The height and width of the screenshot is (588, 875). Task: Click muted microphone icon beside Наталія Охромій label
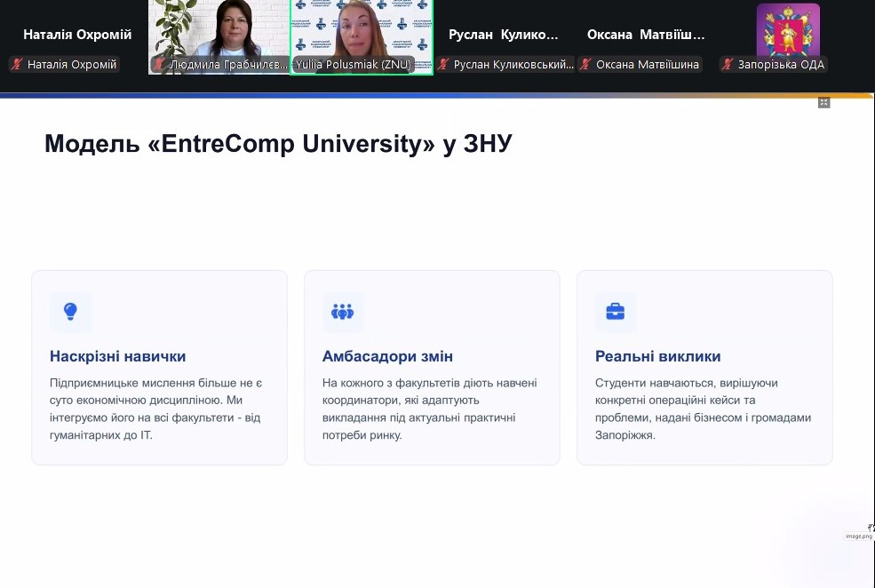click(17, 64)
